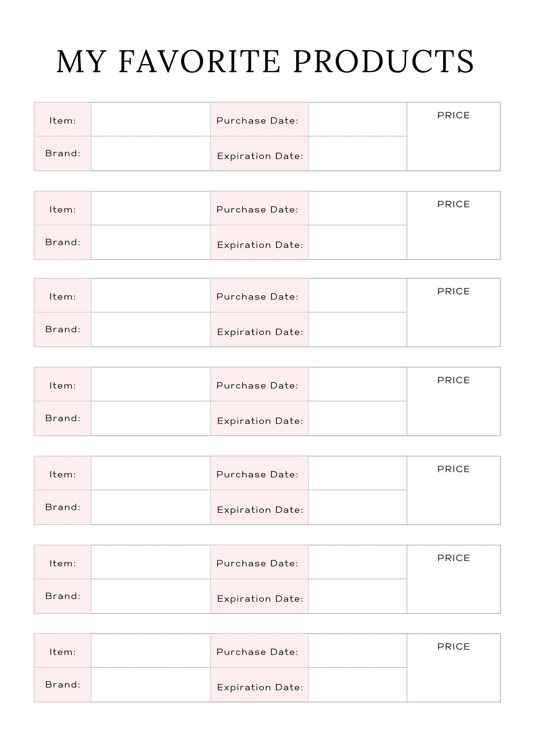Click the fifth block's Brand field
535x756 pixels.
coord(151,507)
